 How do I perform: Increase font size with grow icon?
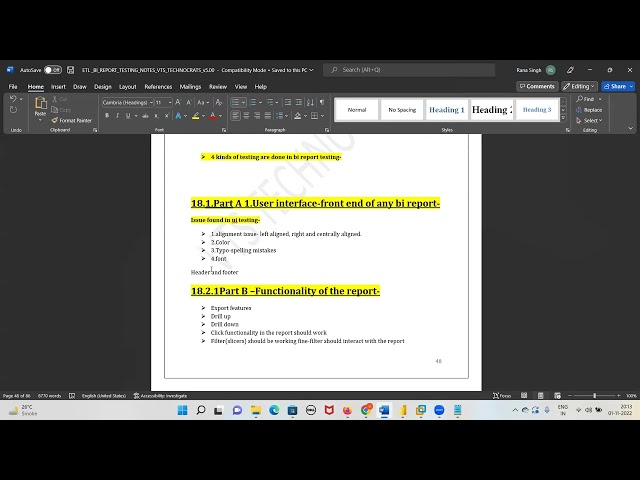point(178,102)
